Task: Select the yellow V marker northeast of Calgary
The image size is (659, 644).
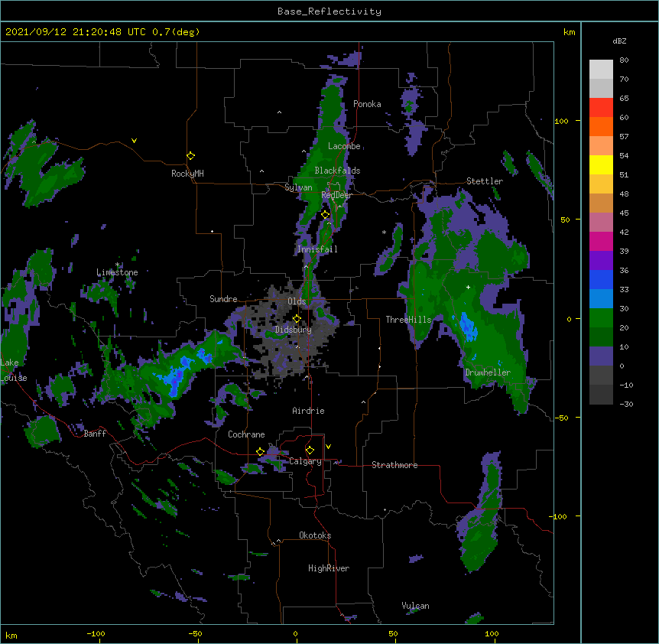Action: 328,447
